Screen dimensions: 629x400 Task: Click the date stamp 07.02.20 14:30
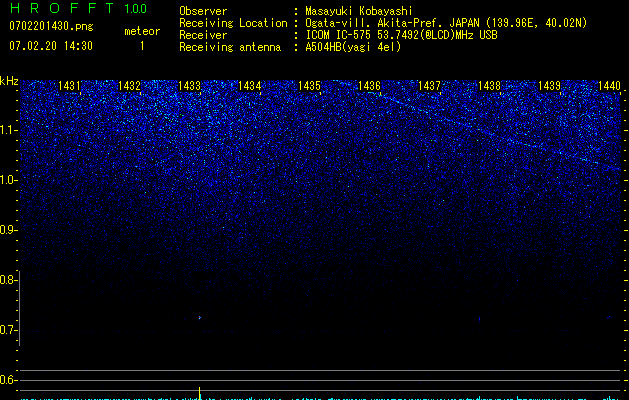click(x=51, y=46)
